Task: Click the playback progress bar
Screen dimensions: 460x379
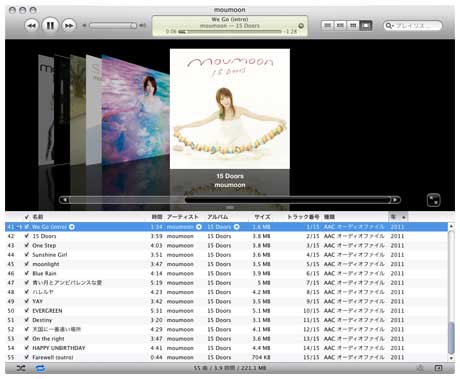Action: 230,32
